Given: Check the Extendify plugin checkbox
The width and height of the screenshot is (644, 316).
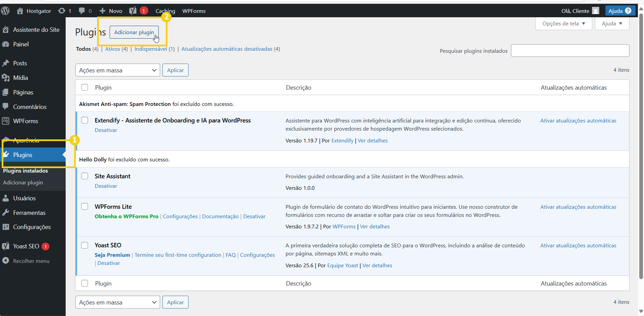Looking at the screenshot, I should pyautogui.click(x=85, y=120).
